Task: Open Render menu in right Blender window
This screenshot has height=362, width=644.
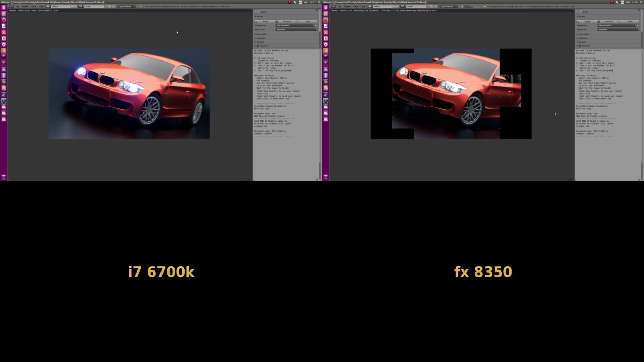Action: click(x=347, y=6)
